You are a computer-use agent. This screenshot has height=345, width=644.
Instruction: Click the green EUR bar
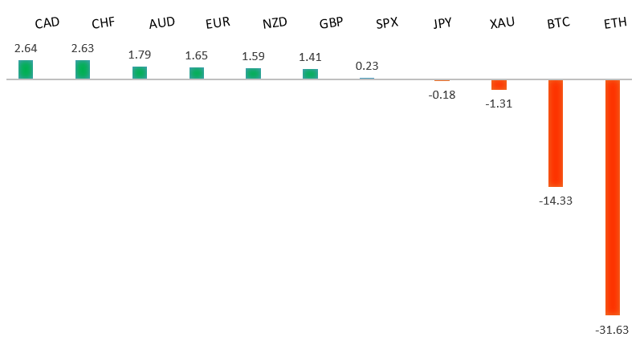pyautogui.click(x=197, y=73)
